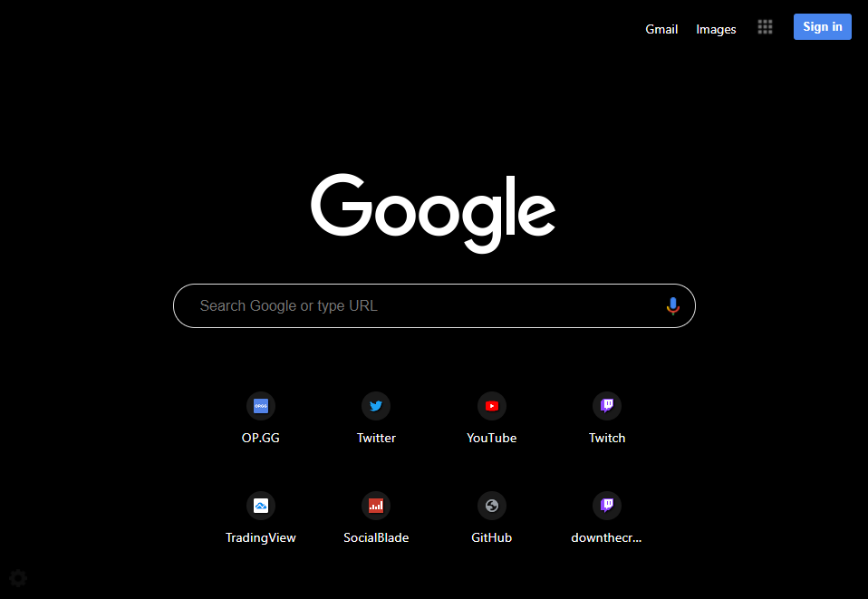Image resolution: width=868 pixels, height=599 pixels.
Task: Open the TradingView shortcut icon
Action: [261, 506]
